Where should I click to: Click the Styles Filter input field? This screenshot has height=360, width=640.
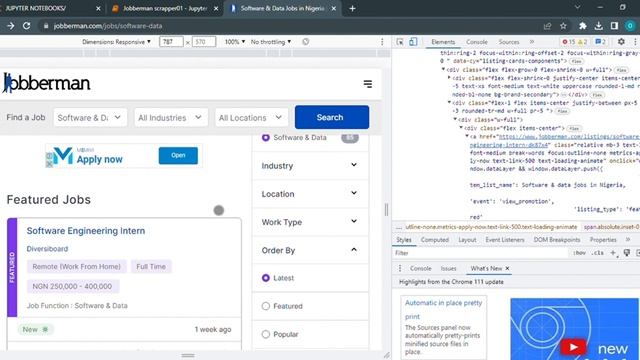point(481,253)
